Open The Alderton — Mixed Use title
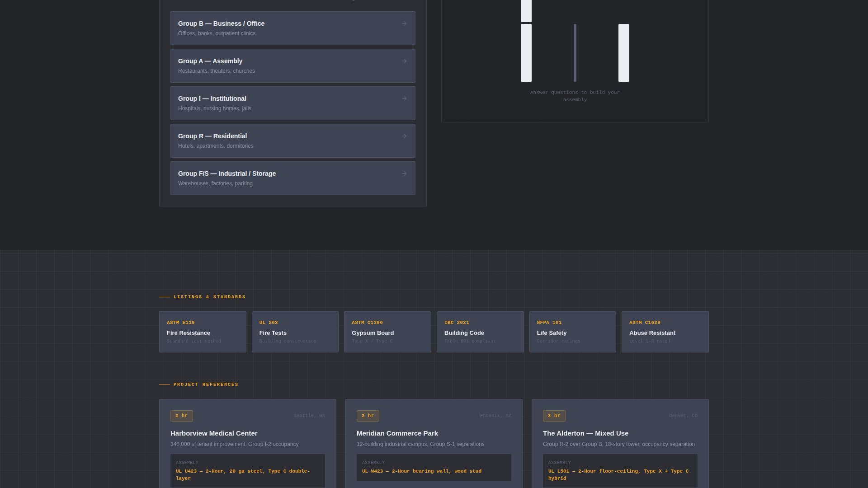This screenshot has height=488, width=868. [585, 433]
